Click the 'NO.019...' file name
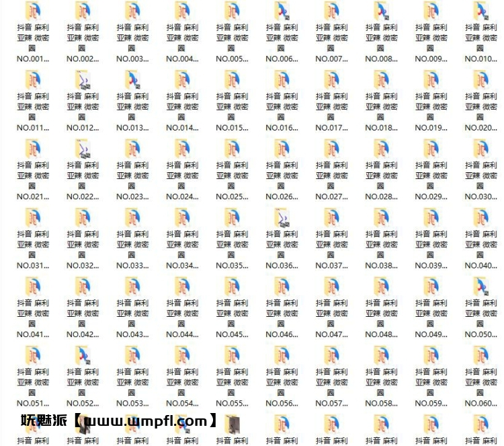 pos(431,128)
